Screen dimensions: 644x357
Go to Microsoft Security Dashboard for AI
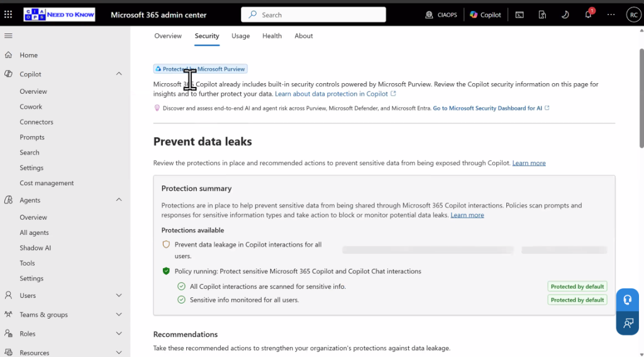coord(491,108)
